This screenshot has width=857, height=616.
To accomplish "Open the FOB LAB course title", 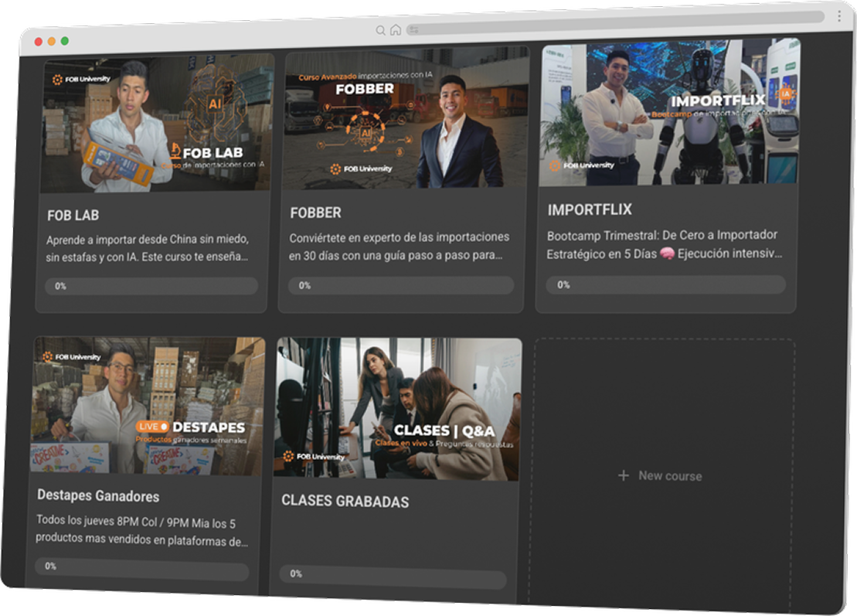I will [x=73, y=215].
